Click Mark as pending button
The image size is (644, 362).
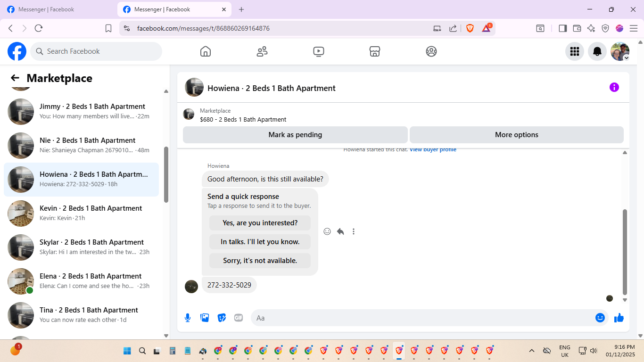click(x=295, y=135)
